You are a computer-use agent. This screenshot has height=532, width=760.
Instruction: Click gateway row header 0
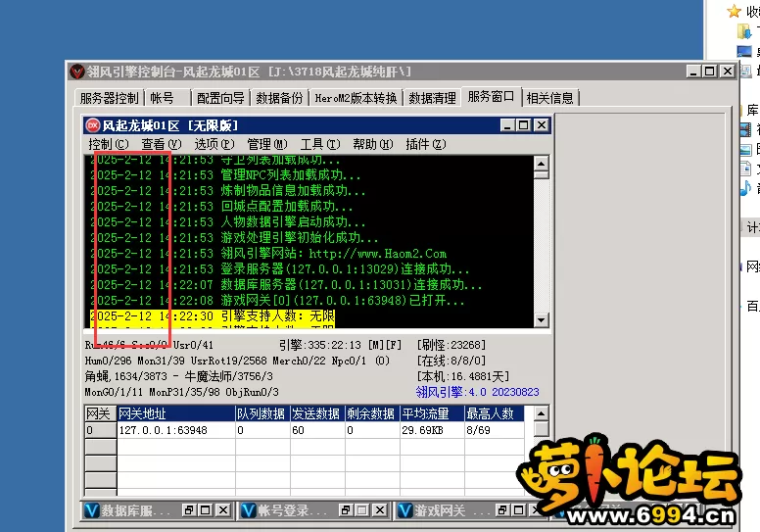100,430
